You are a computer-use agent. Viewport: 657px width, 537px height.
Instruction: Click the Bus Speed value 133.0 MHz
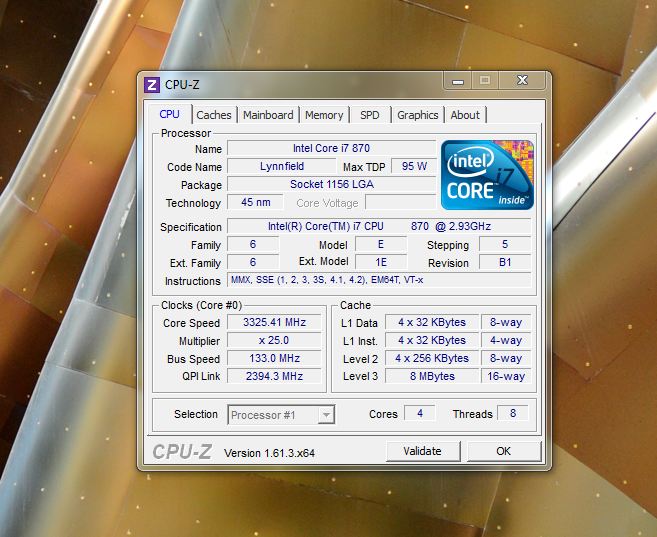pyautogui.click(x=274, y=359)
